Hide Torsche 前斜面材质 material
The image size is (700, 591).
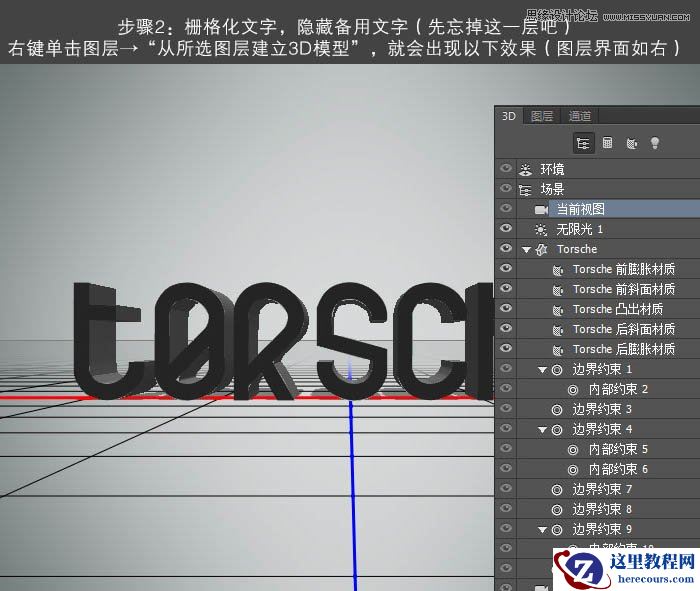[x=506, y=288]
